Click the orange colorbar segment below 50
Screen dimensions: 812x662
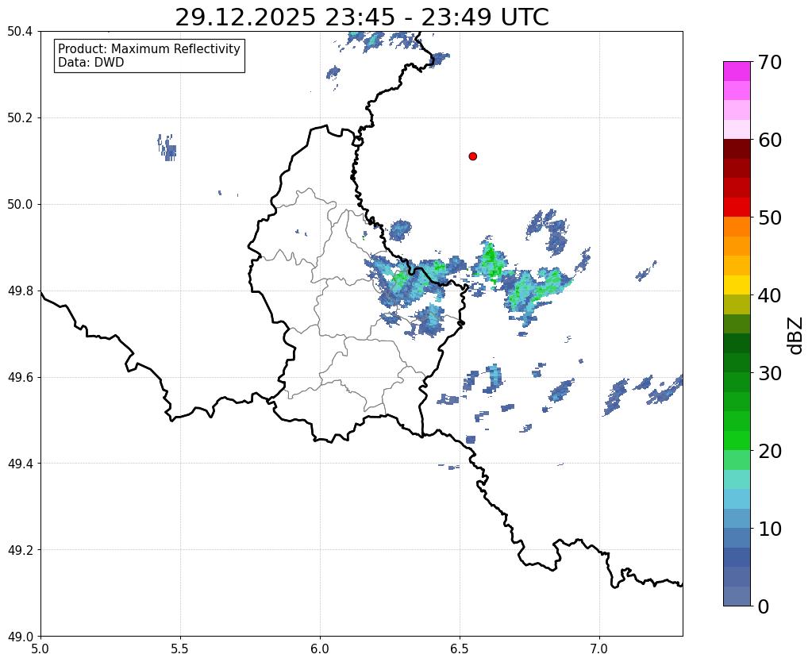click(737, 227)
